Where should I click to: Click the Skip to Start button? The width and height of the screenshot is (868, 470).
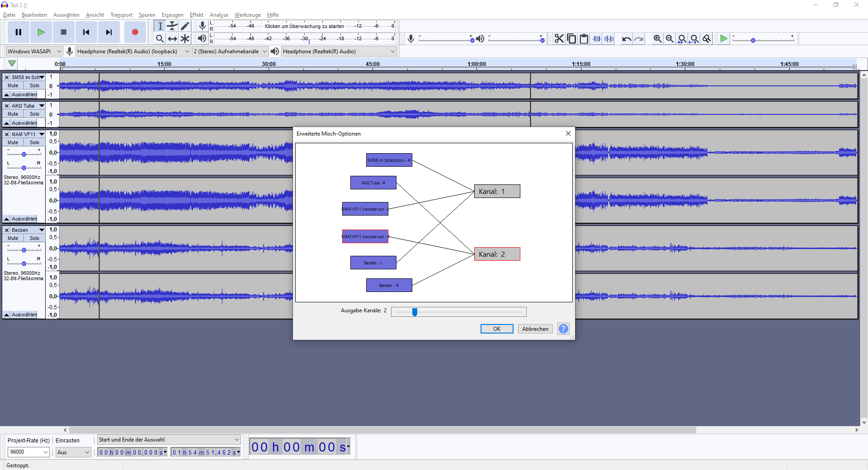point(86,32)
